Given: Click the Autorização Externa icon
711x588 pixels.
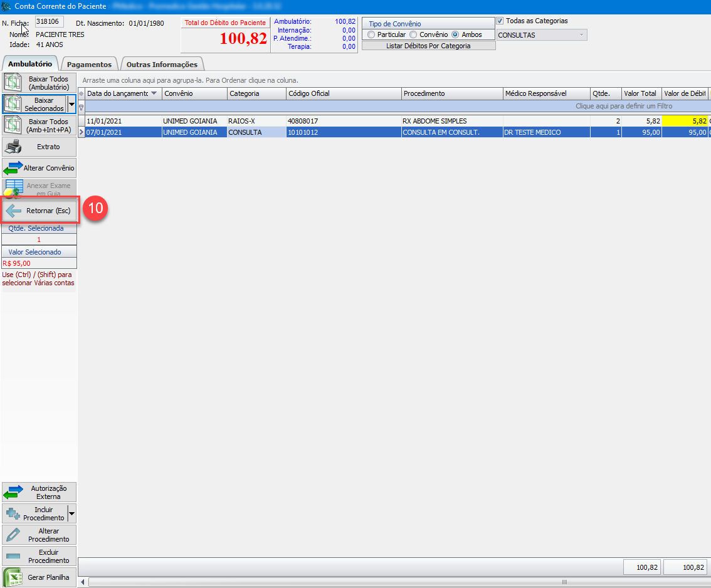Looking at the screenshot, I should [13, 492].
